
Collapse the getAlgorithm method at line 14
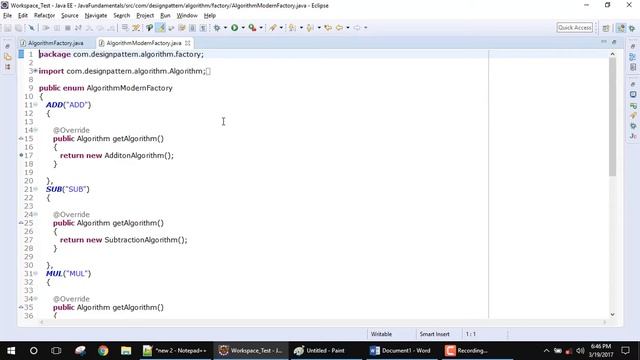pyautogui.click(x=36, y=130)
